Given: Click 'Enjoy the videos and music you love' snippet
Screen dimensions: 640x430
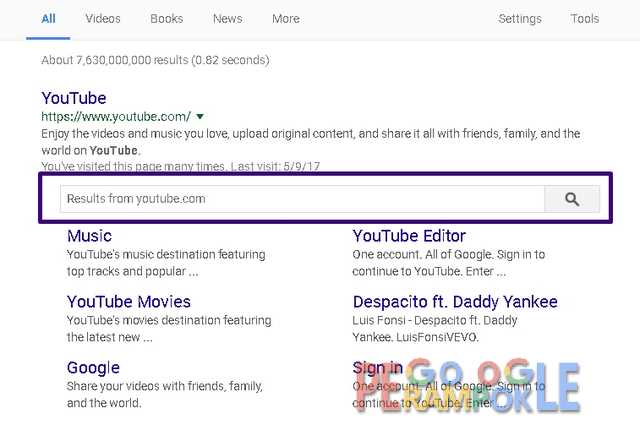Looking at the screenshot, I should pos(135,134).
